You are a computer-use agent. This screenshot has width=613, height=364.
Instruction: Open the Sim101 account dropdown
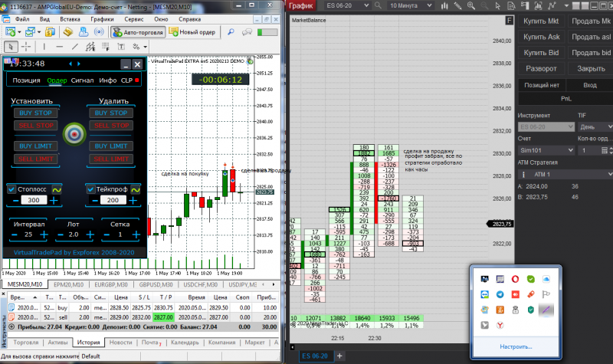(546, 150)
